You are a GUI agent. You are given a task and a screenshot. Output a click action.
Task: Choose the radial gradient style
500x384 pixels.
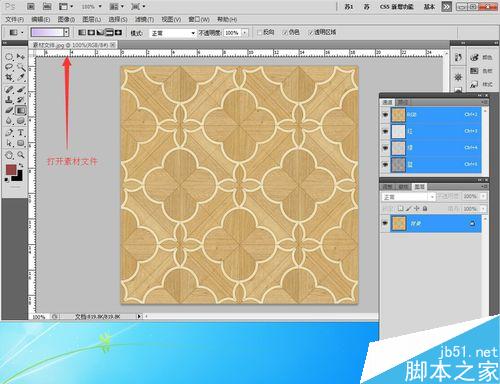91,33
